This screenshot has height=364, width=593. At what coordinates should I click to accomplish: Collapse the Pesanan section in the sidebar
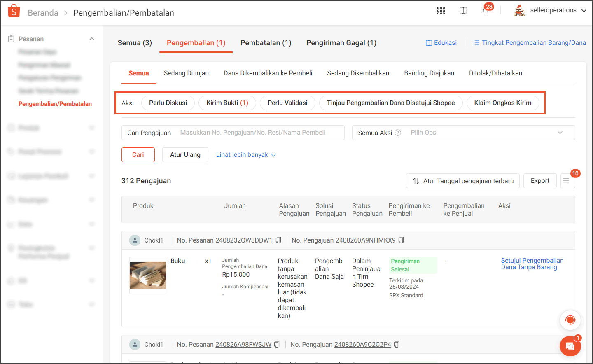[x=91, y=38]
